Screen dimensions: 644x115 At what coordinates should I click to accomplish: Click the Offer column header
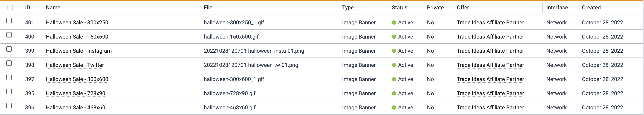click(x=463, y=8)
